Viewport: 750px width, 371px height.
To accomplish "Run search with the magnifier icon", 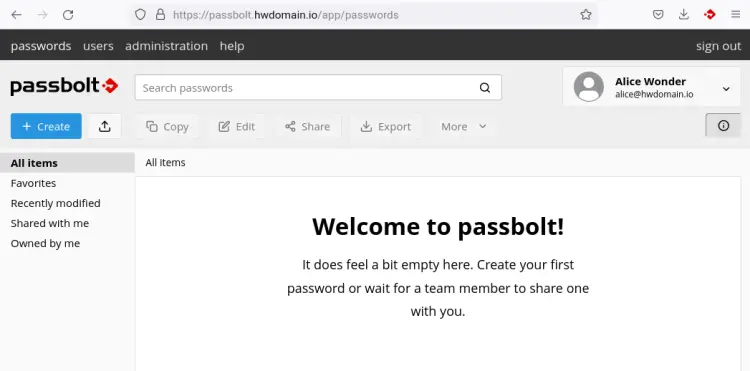I will 485,88.
